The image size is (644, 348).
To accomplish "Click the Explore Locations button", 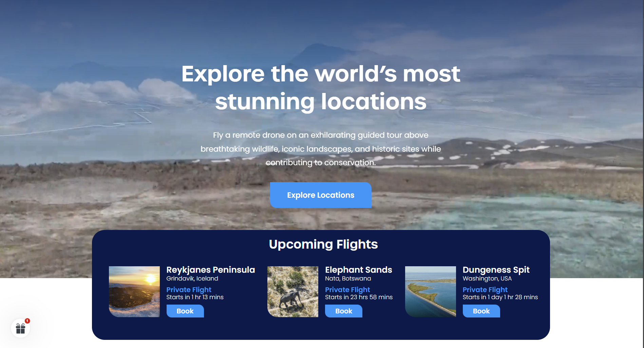I will pos(321,195).
